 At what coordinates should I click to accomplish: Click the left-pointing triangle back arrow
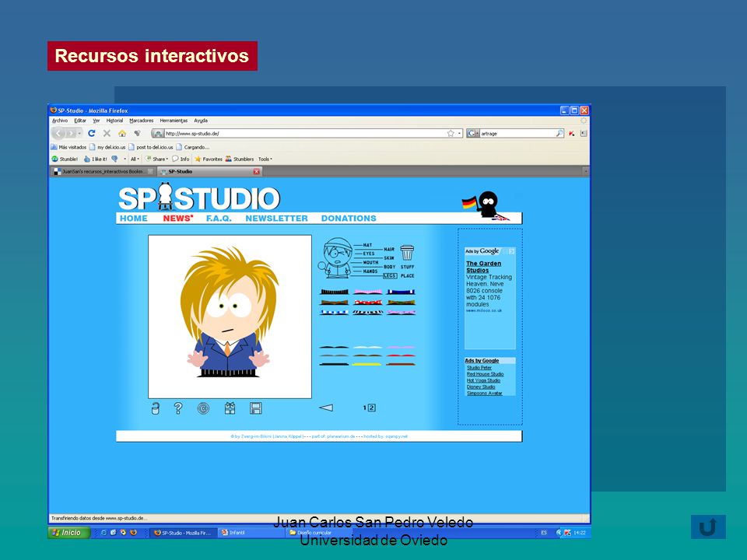point(326,408)
